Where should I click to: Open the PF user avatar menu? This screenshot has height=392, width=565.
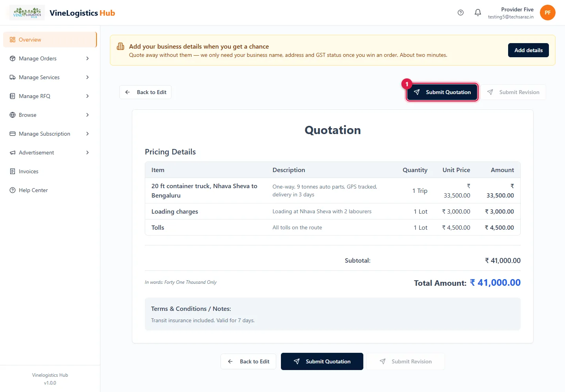[548, 13]
